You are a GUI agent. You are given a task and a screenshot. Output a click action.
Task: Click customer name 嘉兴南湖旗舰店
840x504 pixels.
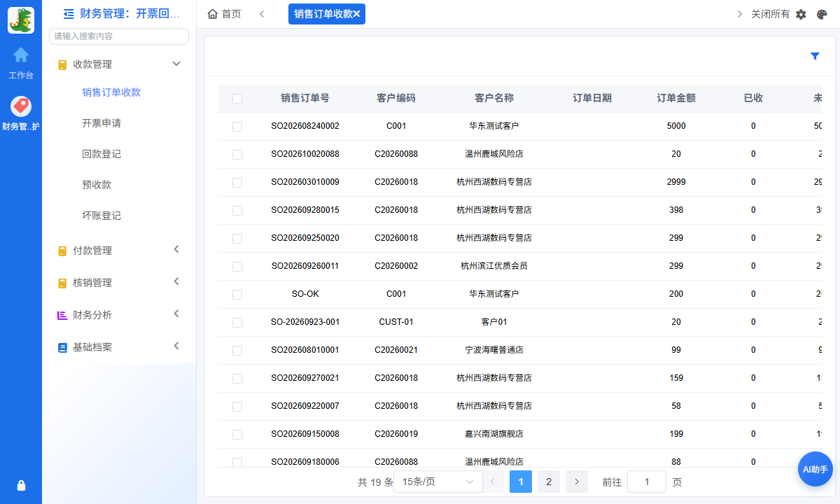pos(494,434)
